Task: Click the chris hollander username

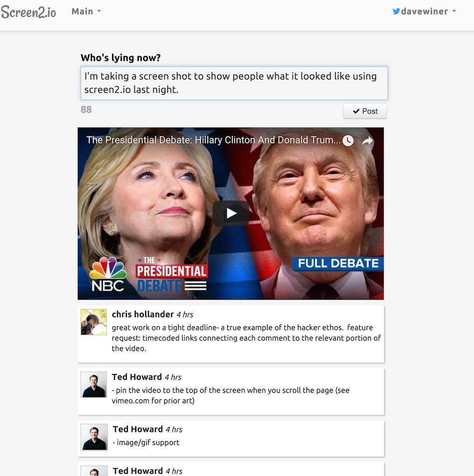Action: [143, 314]
